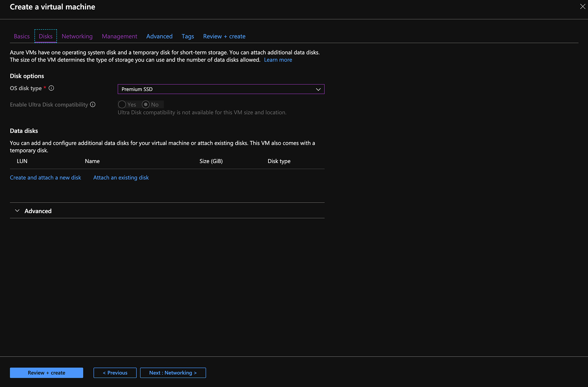
Task: Open the Tags tab
Action: pyautogui.click(x=188, y=36)
